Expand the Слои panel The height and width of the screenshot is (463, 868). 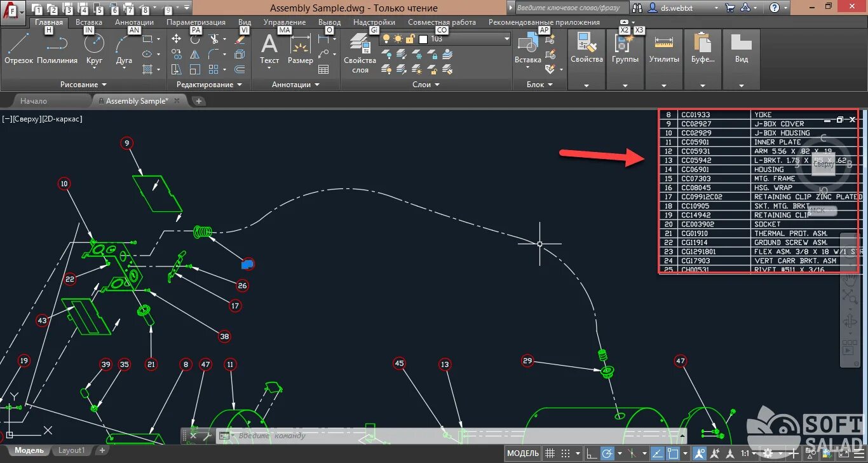pyautogui.click(x=426, y=85)
